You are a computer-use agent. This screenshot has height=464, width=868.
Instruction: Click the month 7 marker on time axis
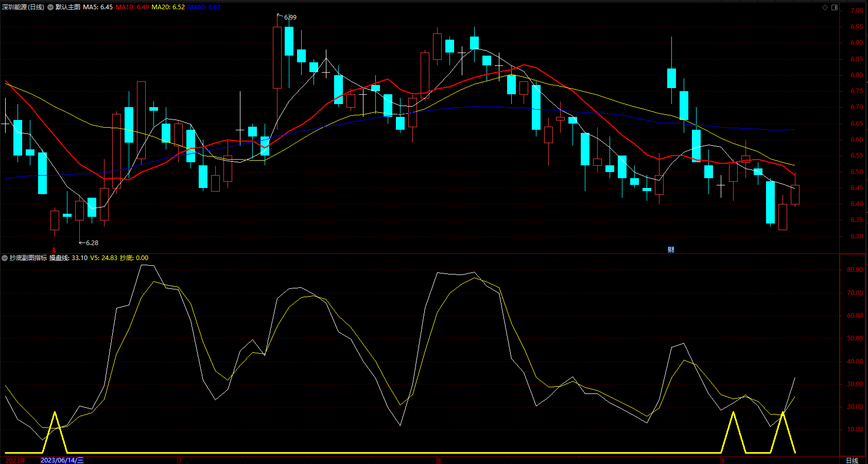pos(180,460)
